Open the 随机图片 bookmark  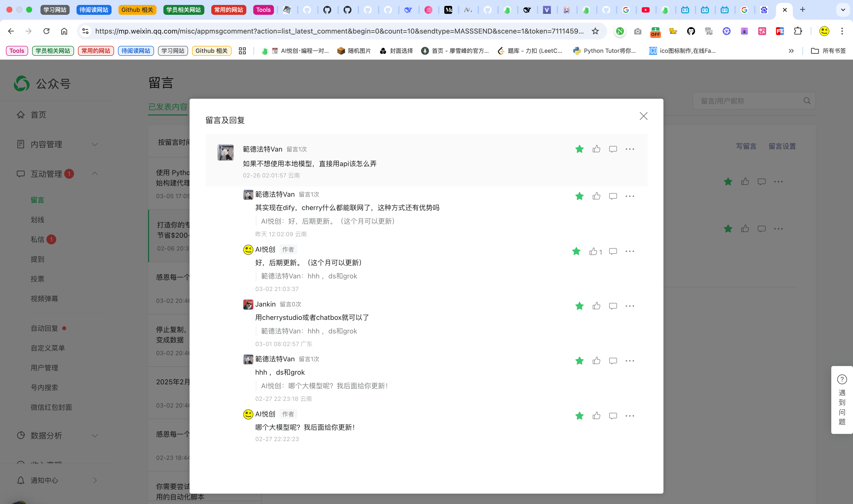coord(354,51)
